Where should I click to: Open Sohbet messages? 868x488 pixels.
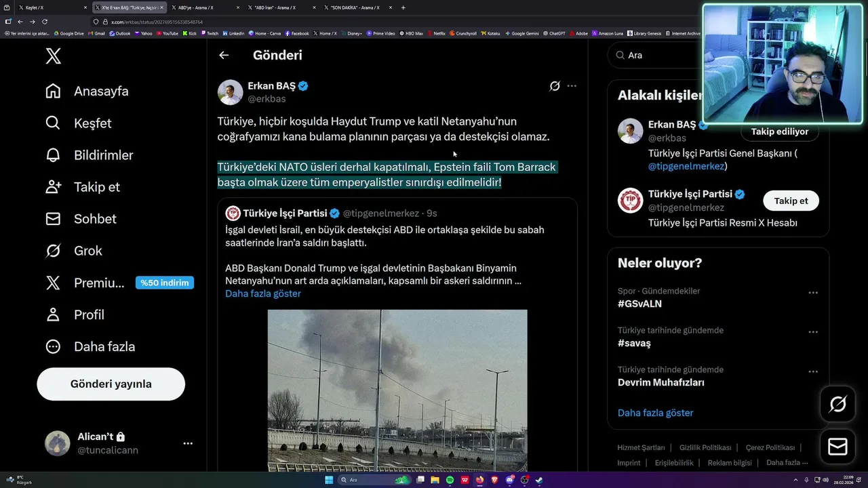coord(81,218)
